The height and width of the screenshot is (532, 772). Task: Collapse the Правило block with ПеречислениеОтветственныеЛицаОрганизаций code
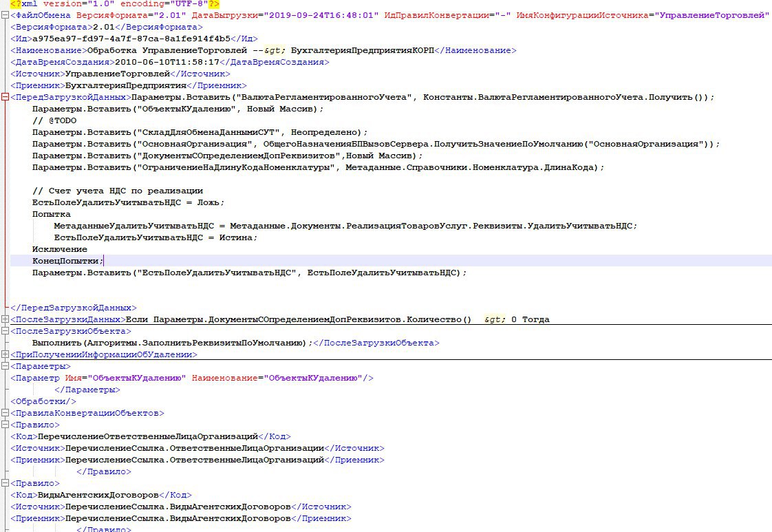click(5, 425)
